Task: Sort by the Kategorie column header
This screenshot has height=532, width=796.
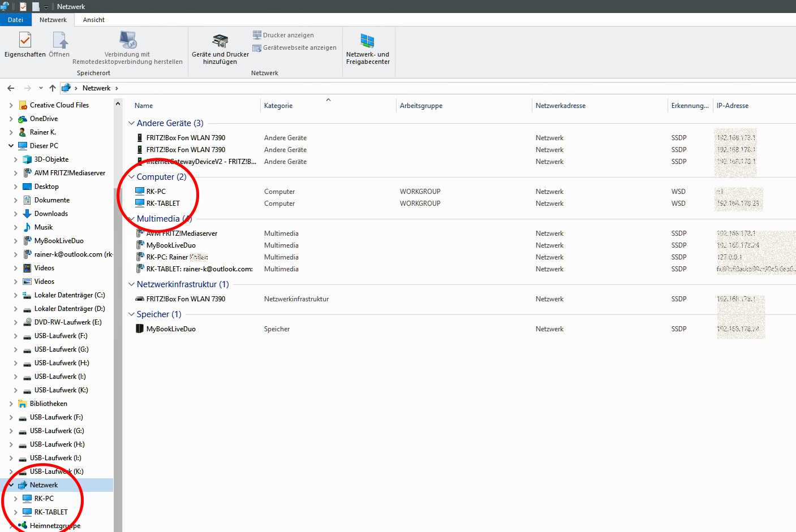Action: pyautogui.click(x=278, y=106)
